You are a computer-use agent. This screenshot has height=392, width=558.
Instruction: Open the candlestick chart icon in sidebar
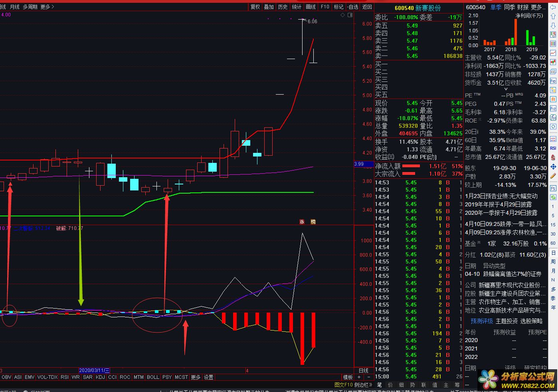(x=553, y=62)
